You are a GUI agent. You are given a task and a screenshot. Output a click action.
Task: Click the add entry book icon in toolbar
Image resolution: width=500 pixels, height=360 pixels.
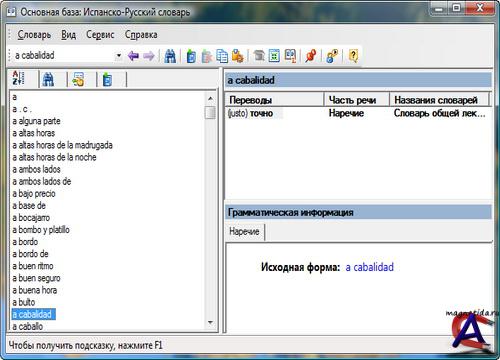191,56
